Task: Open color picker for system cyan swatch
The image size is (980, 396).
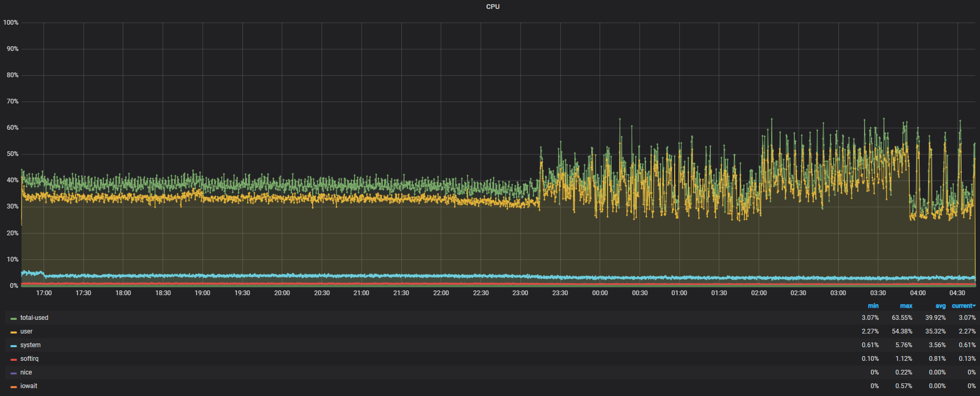Action: pos(14,346)
